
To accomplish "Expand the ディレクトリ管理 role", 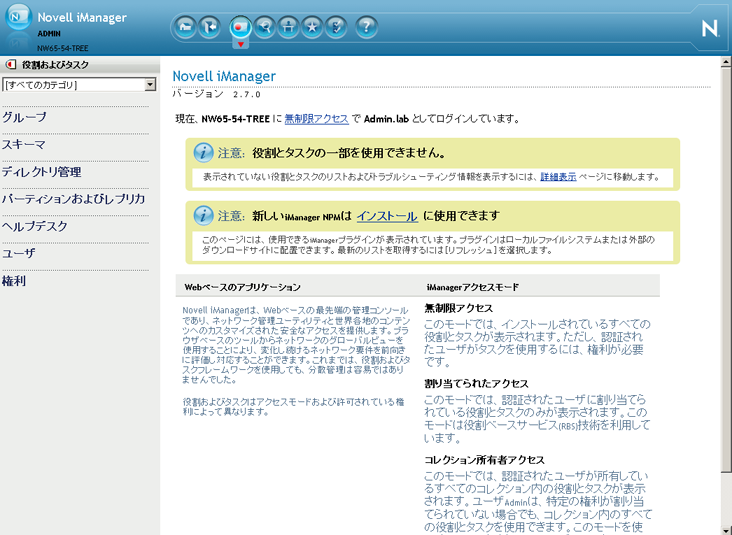I will 42,172.
